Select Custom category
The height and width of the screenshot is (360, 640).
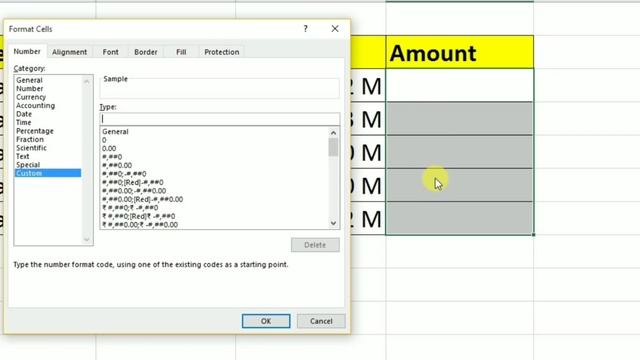tap(47, 173)
